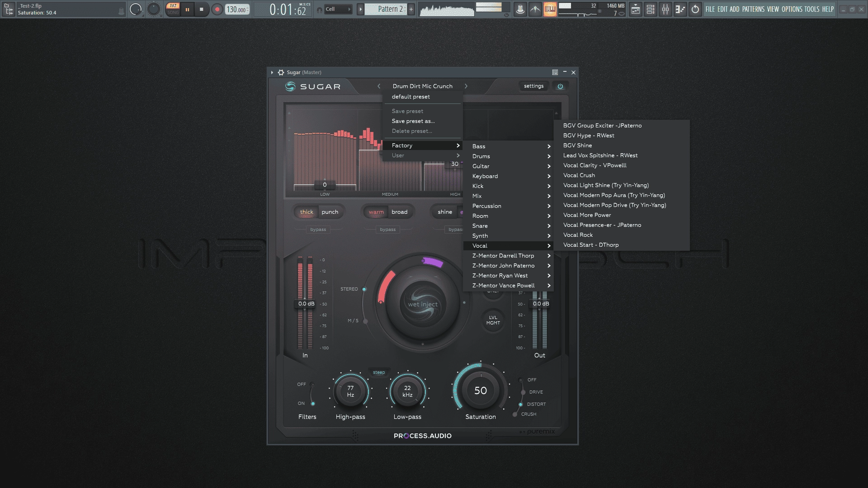Open the FL Studio browser/playlist icon at far left
Screen dimensions: 868x488
[x=9, y=9]
